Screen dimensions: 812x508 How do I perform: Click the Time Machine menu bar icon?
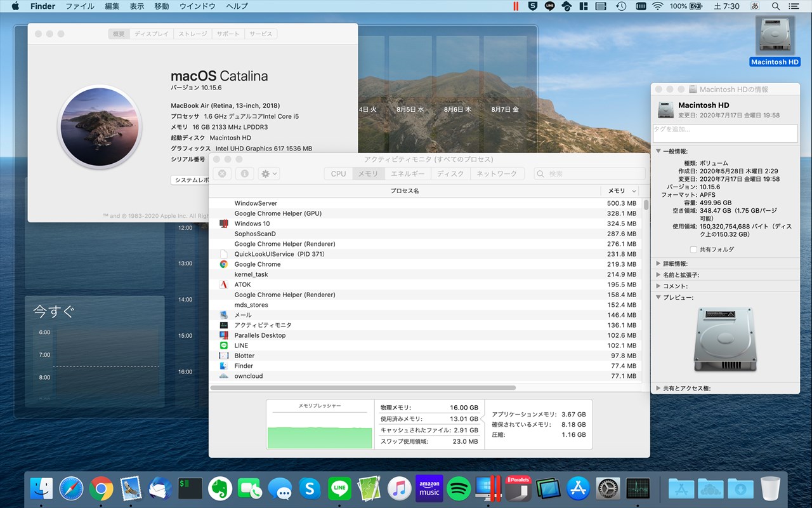[621, 6]
